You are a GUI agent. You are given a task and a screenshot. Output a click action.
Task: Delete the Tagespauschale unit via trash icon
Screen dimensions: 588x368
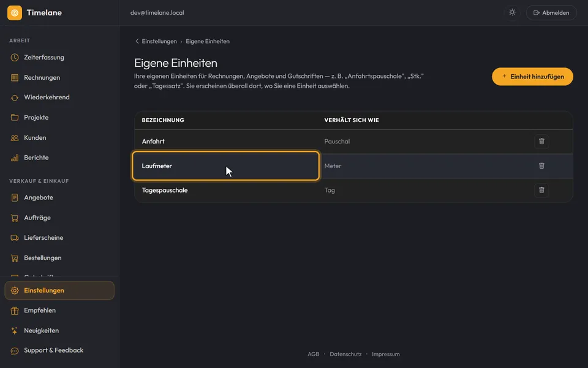point(541,190)
